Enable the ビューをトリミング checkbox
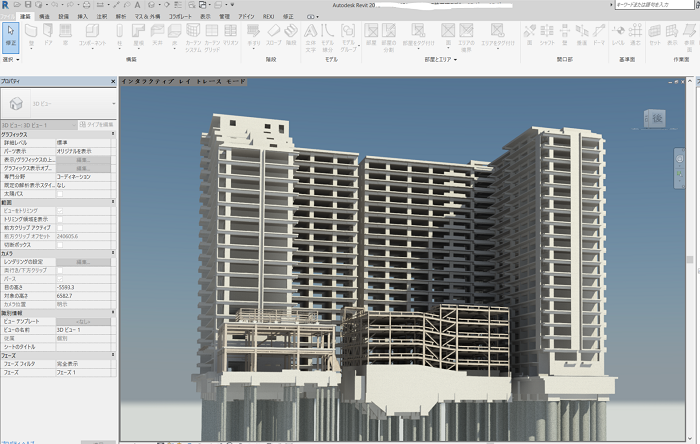700x444 pixels. tap(59, 209)
